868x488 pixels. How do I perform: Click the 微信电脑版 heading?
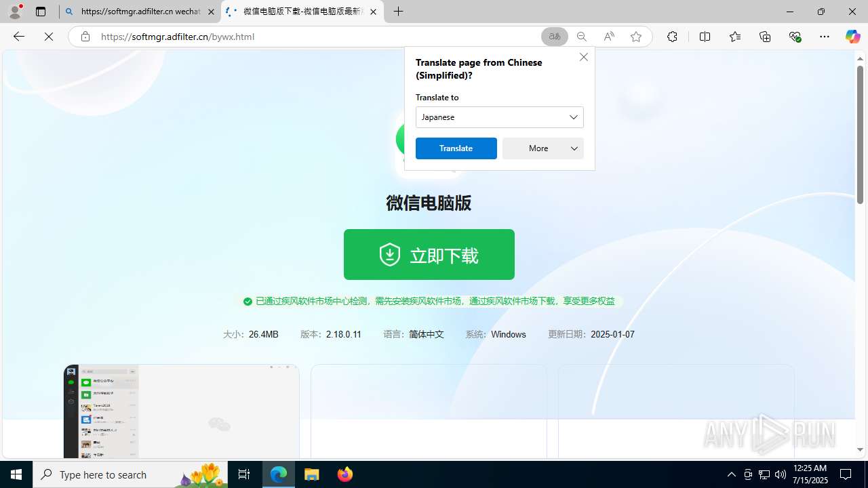pos(429,203)
